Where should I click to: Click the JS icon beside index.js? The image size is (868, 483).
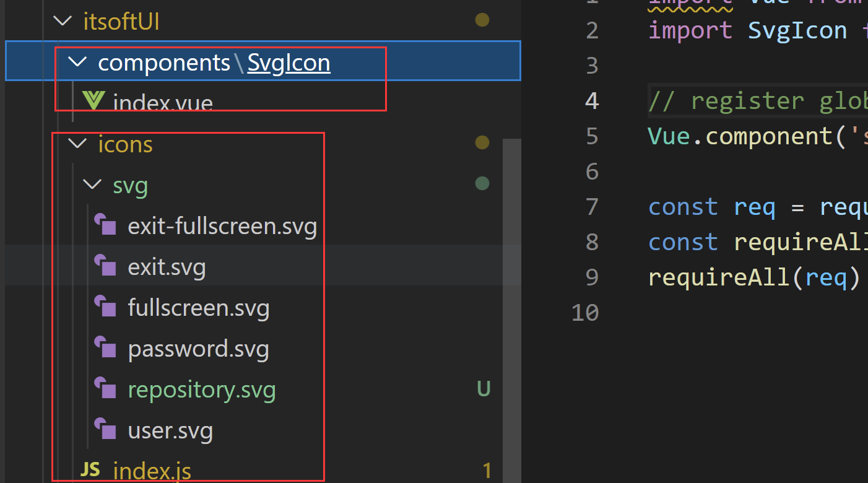pyautogui.click(x=90, y=470)
